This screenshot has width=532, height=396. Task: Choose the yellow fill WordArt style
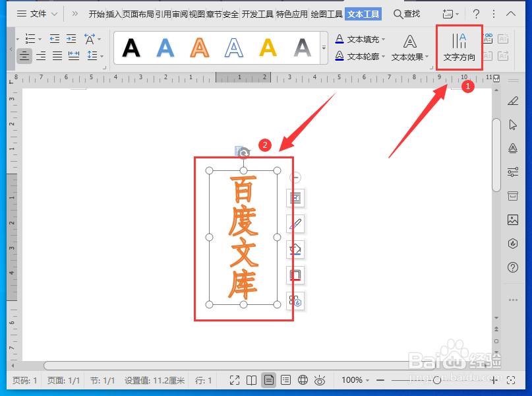[x=268, y=48]
